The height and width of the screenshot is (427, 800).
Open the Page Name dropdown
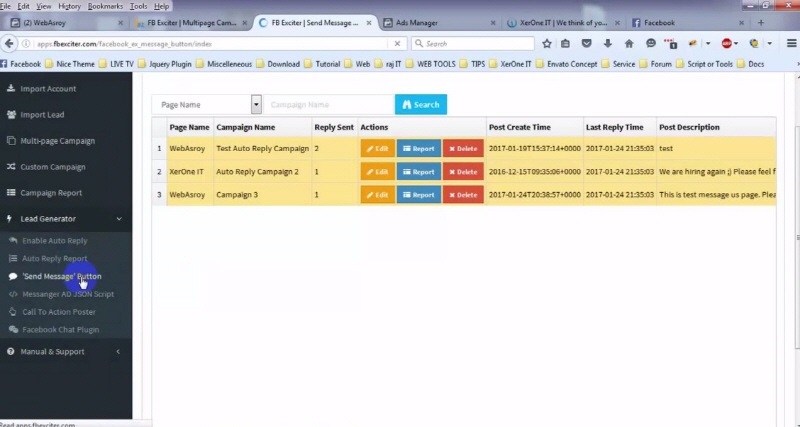point(207,105)
